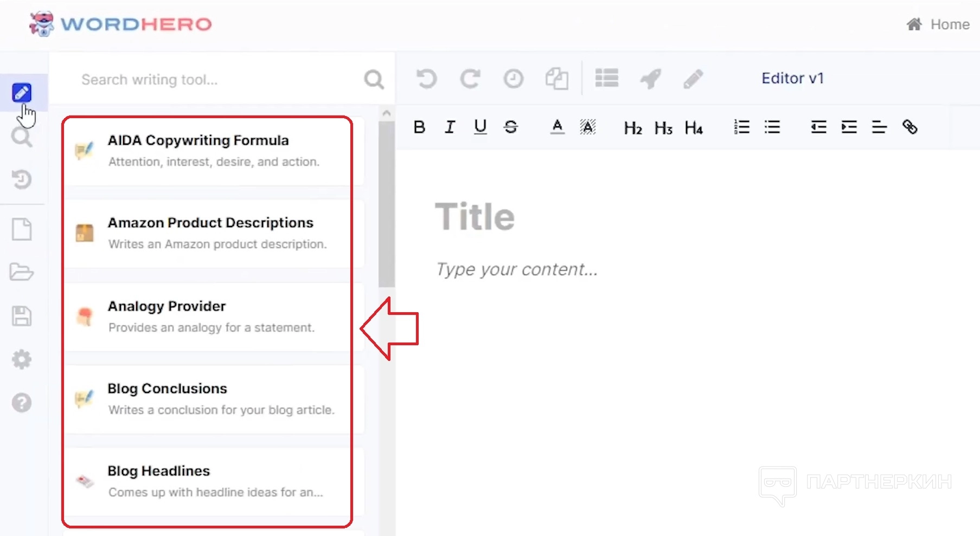Open help via the question mark icon
This screenshot has height=536, width=980.
(x=22, y=403)
